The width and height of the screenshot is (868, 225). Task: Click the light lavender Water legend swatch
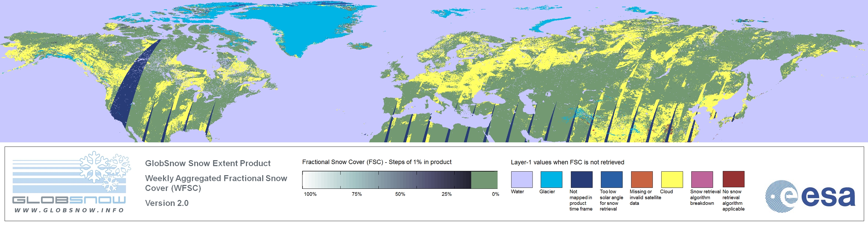[x=522, y=179]
